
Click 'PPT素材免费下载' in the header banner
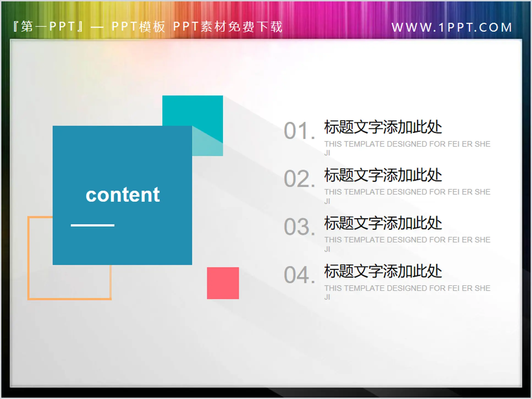(x=228, y=27)
